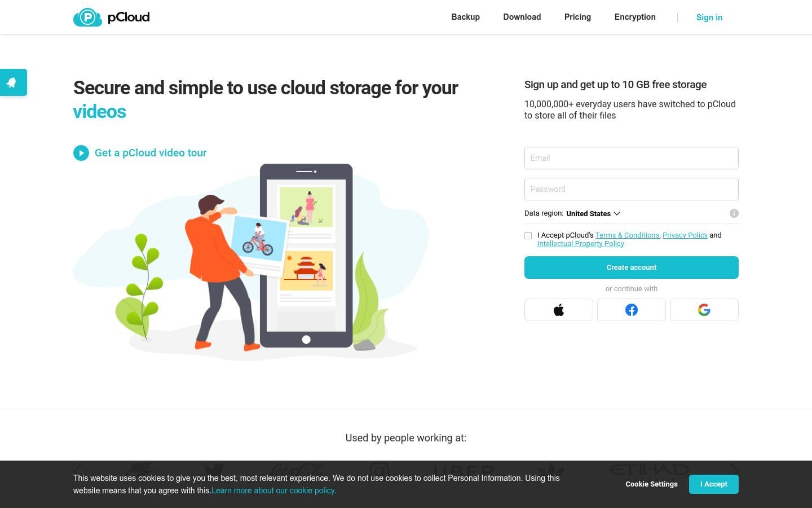Screen dimensions: 812x508
Task: Click the data region info icon
Action: [734, 213]
